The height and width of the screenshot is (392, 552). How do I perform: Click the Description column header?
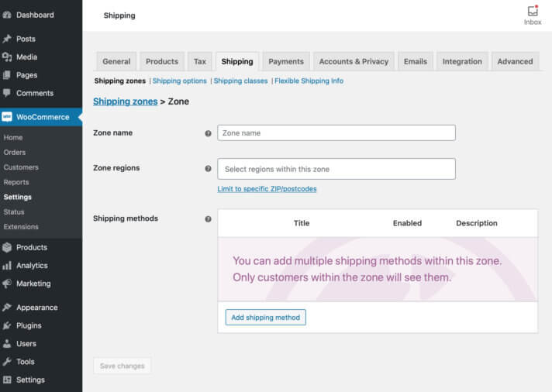477,223
